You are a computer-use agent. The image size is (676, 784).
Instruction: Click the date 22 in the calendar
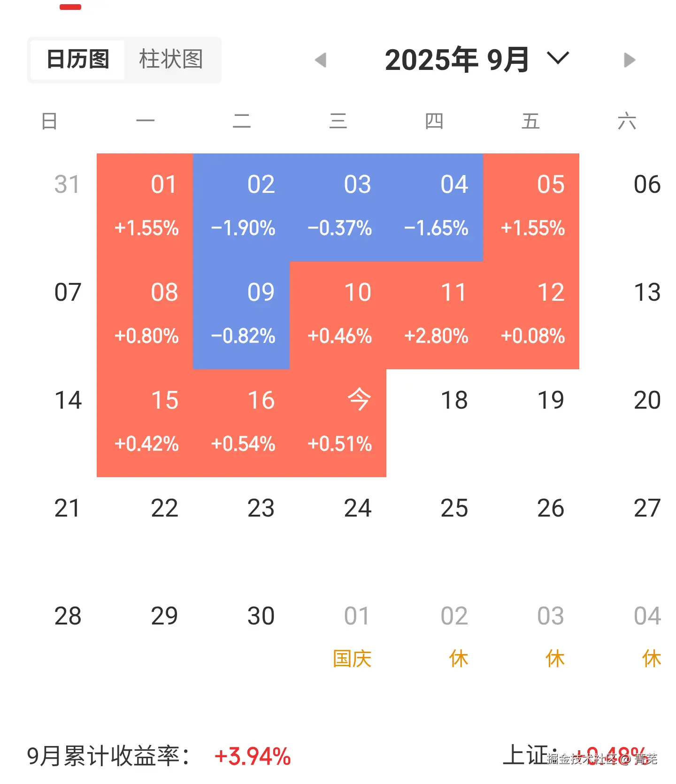(164, 509)
